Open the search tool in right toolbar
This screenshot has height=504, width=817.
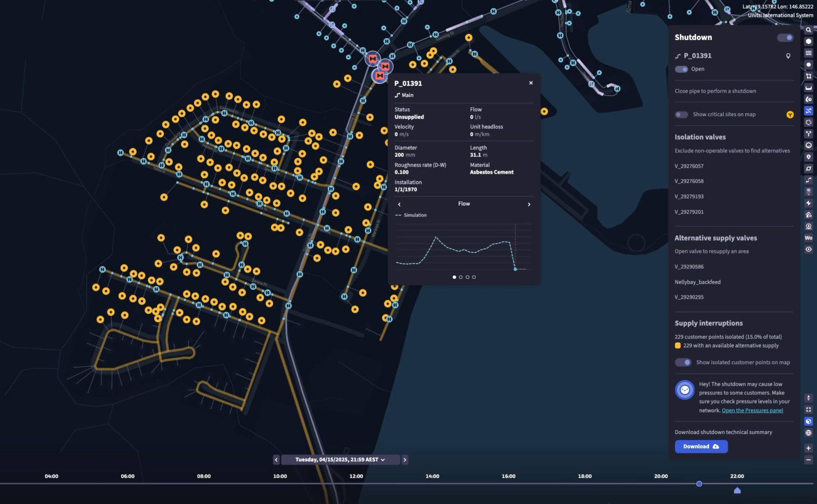809,30
